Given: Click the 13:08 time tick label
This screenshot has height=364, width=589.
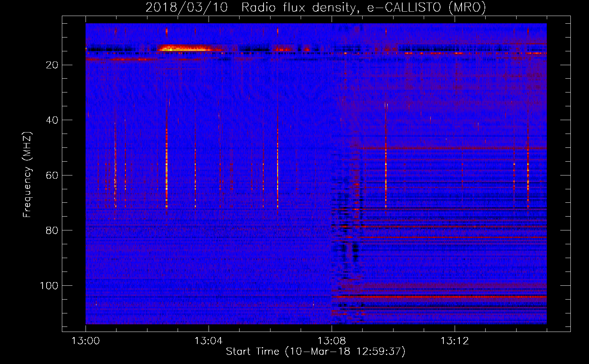Looking at the screenshot, I should point(332,341).
